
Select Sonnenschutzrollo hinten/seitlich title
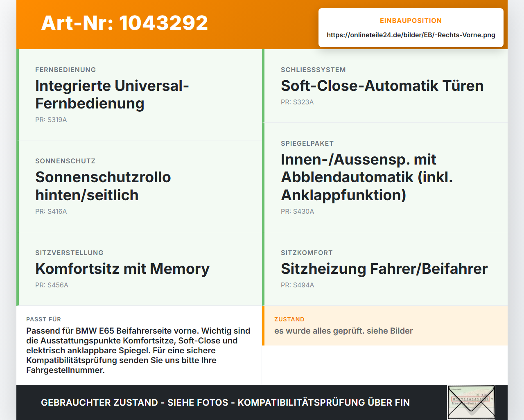pyautogui.click(x=103, y=186)
